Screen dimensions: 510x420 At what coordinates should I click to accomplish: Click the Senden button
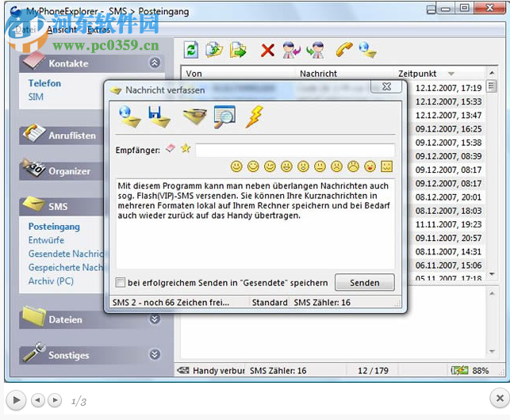pyautogui.click(x=365, y=282)
